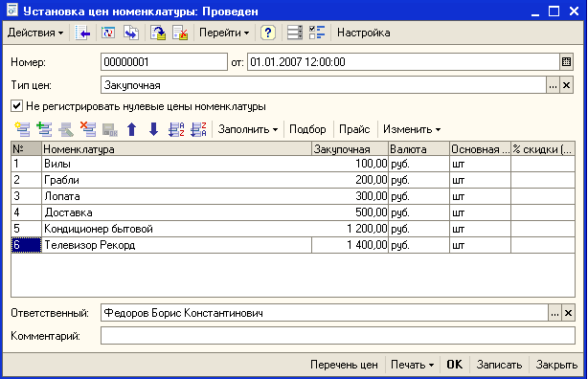Clear the Ответственный field with X
The image size is (588, 379).
[568, 313]
